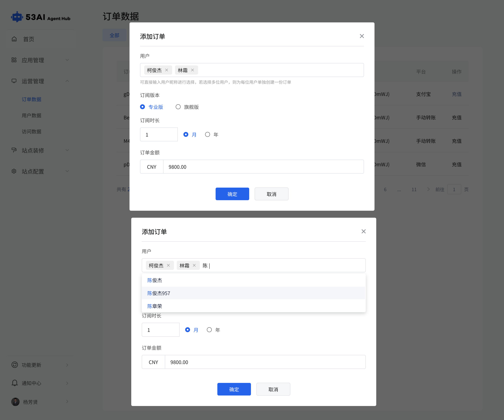
Task: Close the lower 添加订单 dialog
Action: pyautogui.click(x=364, y=231)
